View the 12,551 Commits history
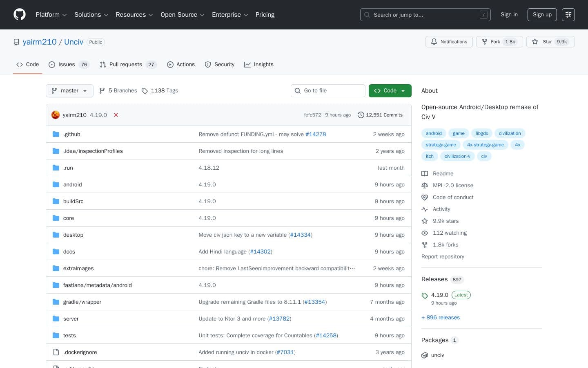 coord(380,115)
